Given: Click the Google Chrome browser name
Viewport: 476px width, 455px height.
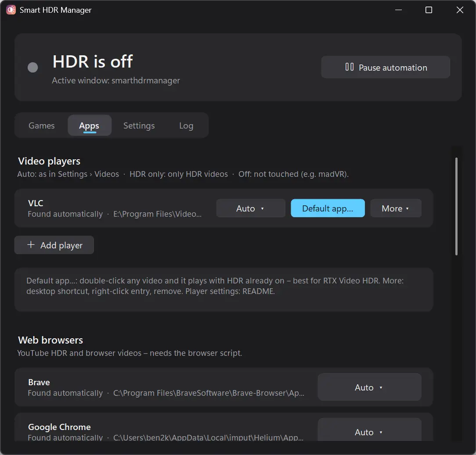Looking at the screenshot, I should click(60, 427).
